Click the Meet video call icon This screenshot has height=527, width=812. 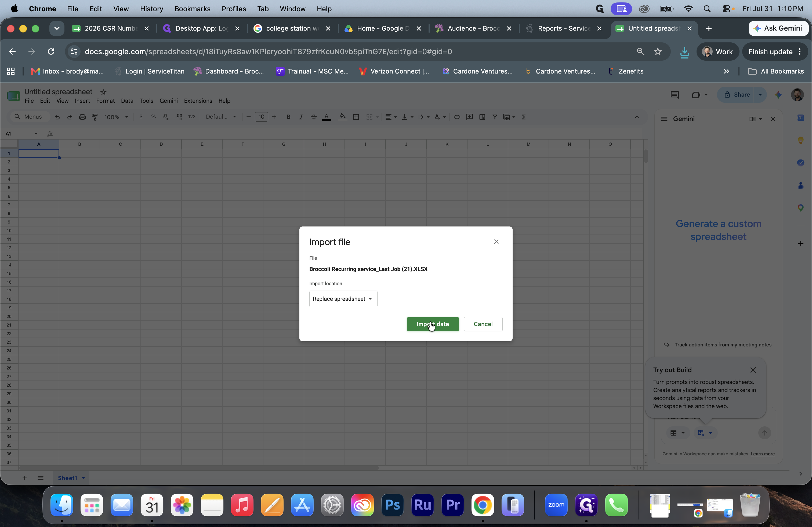click(696, 95)
